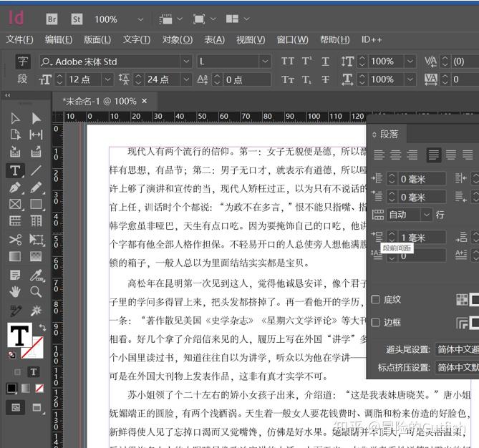Click left-align paragraph button in 段落 panel
The height and width of the screenshot is (448, 479).
click(x=379, y=155)
